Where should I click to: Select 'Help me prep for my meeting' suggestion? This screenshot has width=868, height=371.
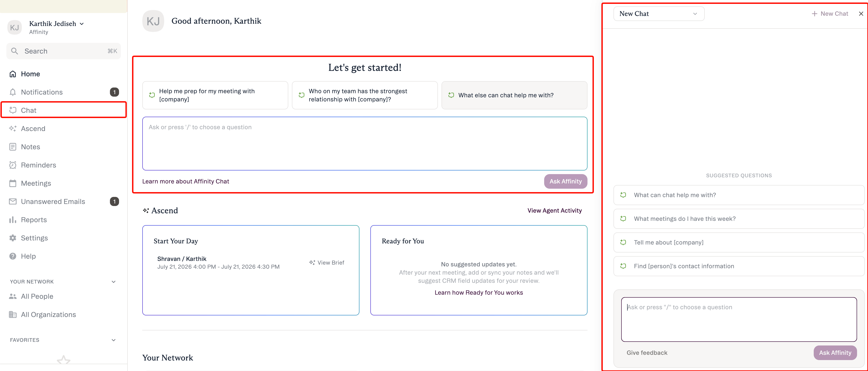click(215, 95)
